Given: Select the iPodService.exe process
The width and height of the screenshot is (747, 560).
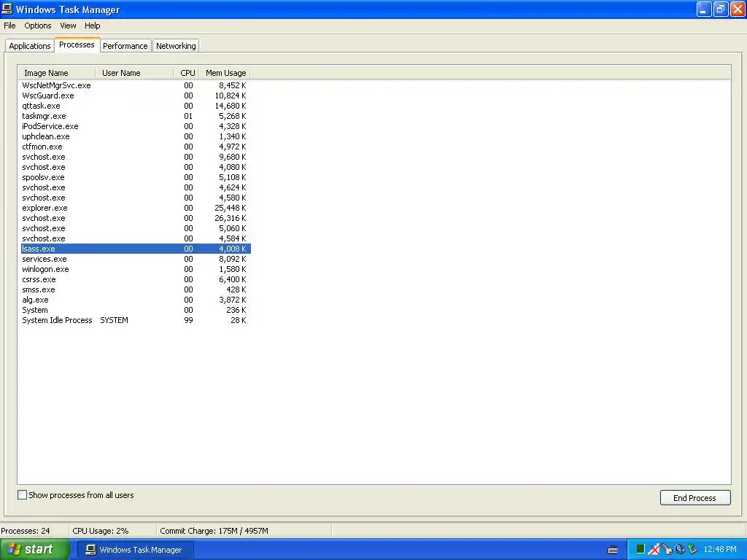Looking at the screenshot, I should [135, 127].
